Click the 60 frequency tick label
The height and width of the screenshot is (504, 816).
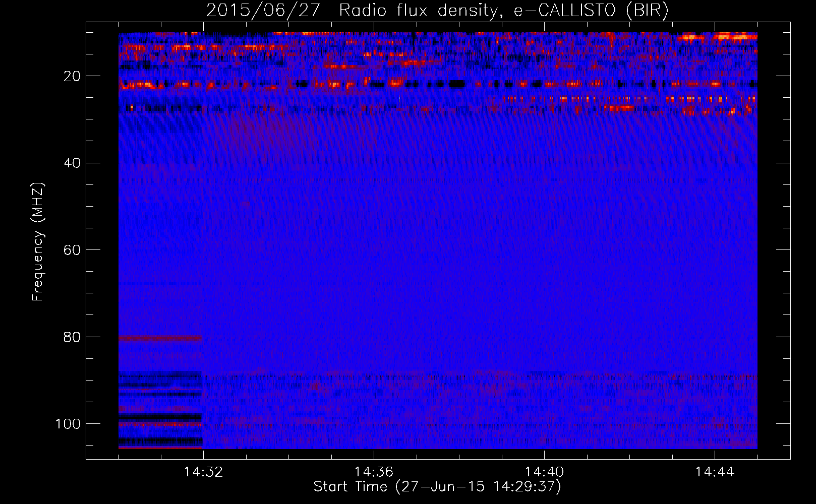pos(73,250)
